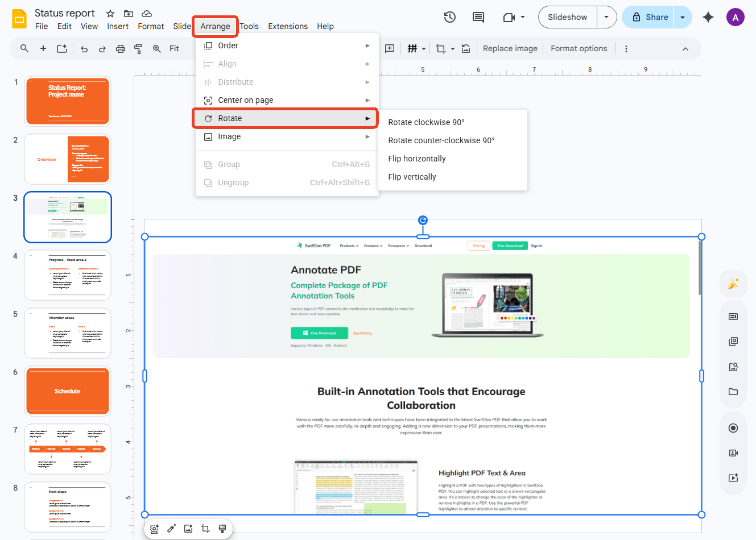Open the account avatar A
756x540 pixels.
[735, 17]
